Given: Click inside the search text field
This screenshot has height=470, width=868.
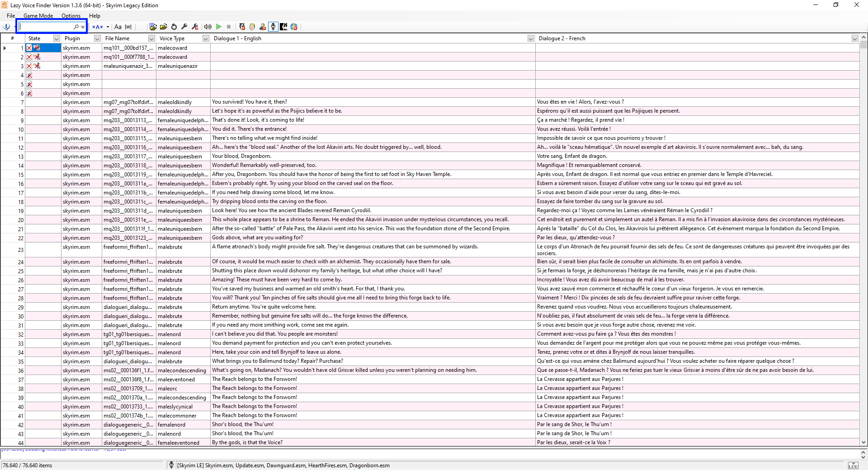Looking at the screenshot, I should tap(45, 27).
